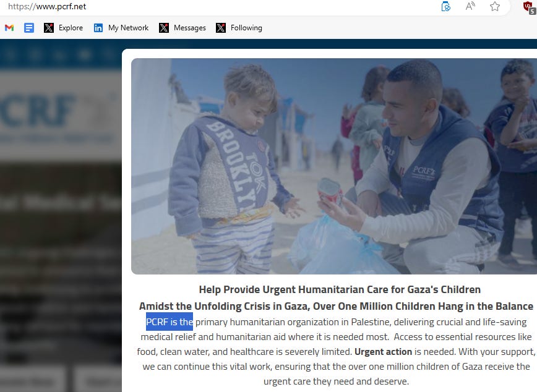Image resolution: width=537 pixels, height=392 pixels.
Task: Click the 'Amidst the Unfolding Crisis in Gaza' subheading
Action: pos(336,306)
